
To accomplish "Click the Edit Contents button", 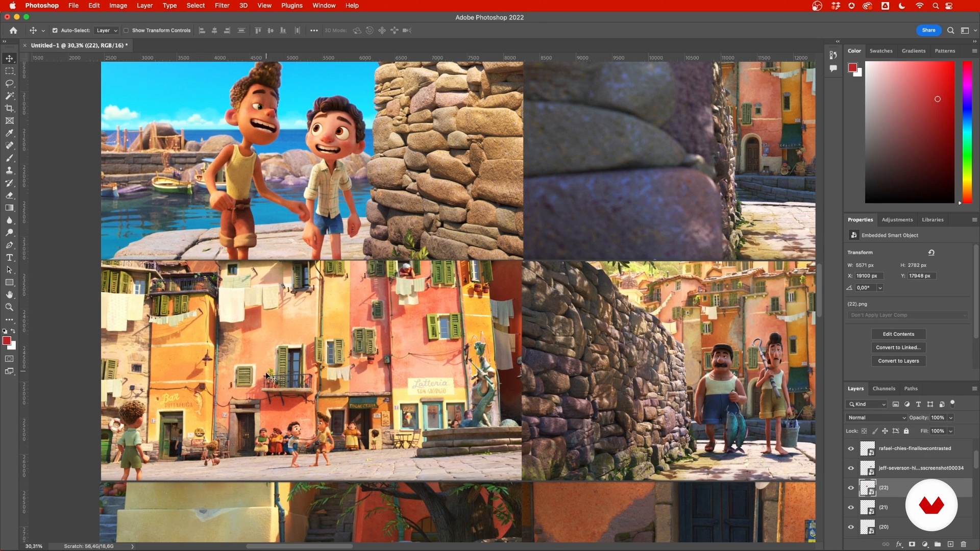I will click(898, 334).
